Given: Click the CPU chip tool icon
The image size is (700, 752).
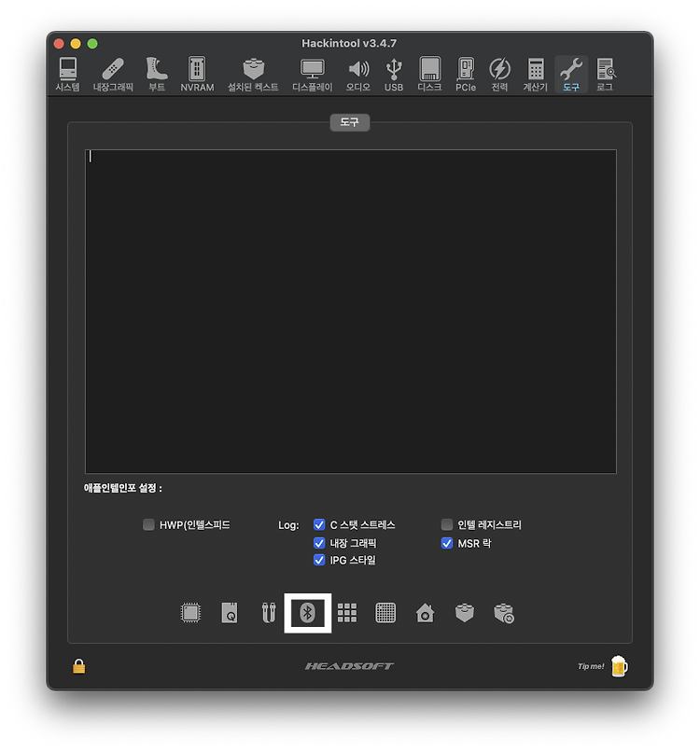Looking at the screenshot, I should [x=190, y=612].
